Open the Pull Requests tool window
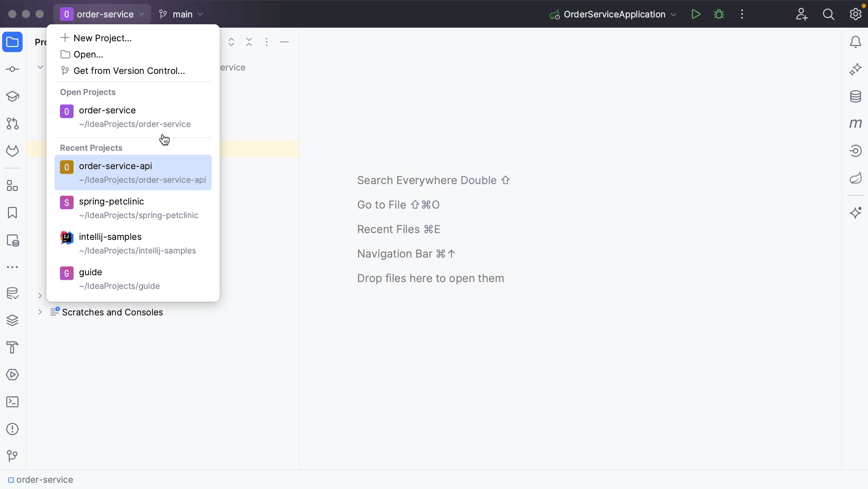The height and width of the screenshot is (489, 868). pyautogui.click(x=12, y=123)
